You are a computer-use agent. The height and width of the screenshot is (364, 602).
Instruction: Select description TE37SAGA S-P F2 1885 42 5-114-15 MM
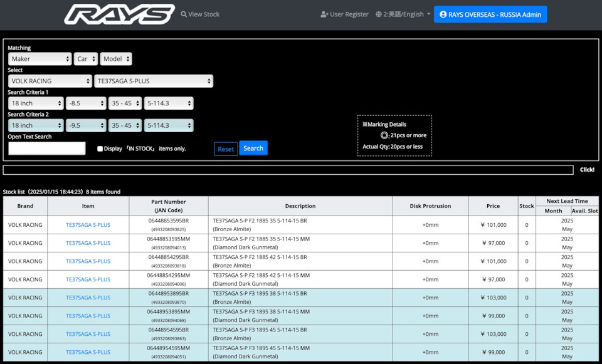(261, 276)
